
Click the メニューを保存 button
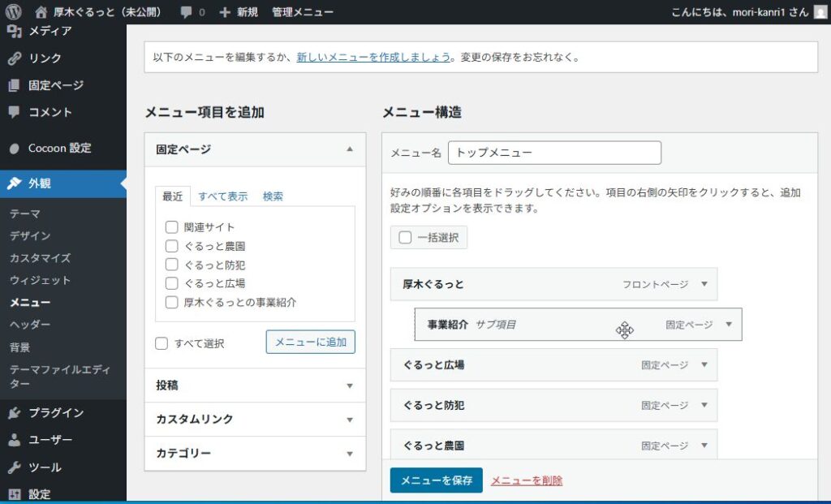[436, 480]
